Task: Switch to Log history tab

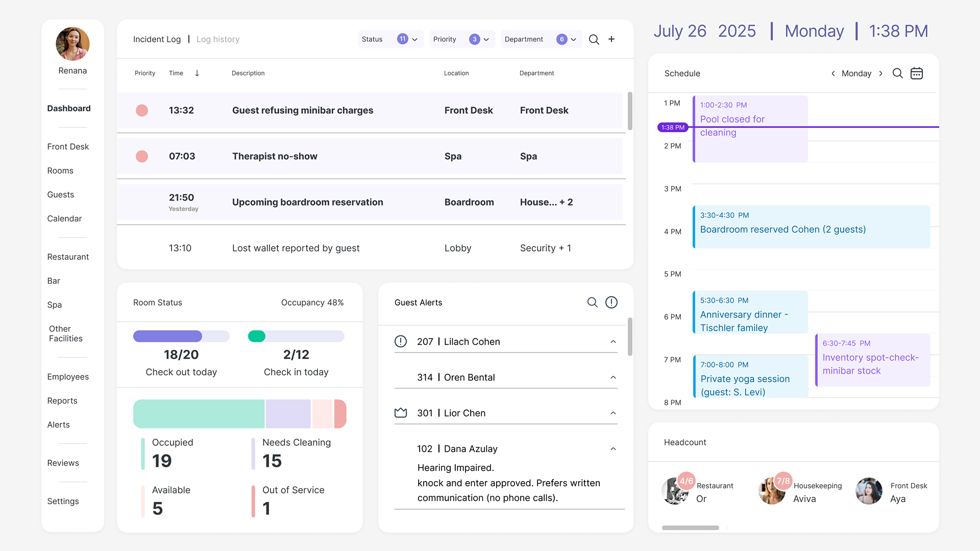Action: pyautogui.click(x=218, y=39)
